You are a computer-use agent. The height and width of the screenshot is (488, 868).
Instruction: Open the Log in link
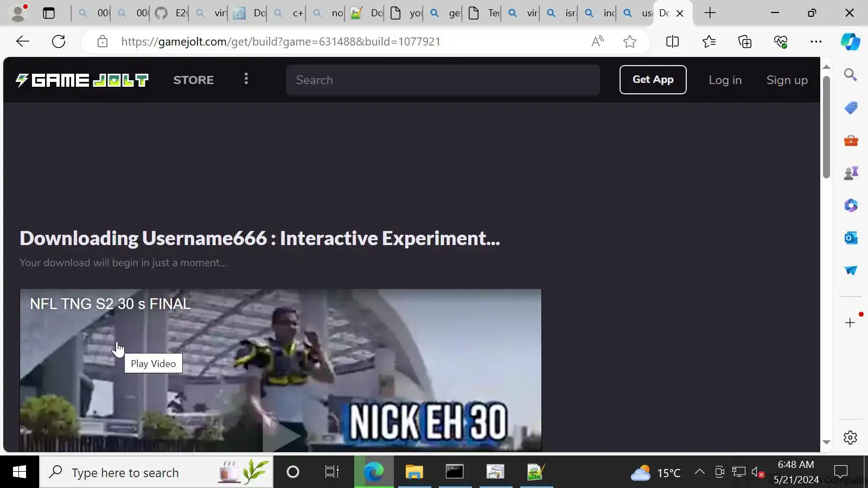coord(725,80)
